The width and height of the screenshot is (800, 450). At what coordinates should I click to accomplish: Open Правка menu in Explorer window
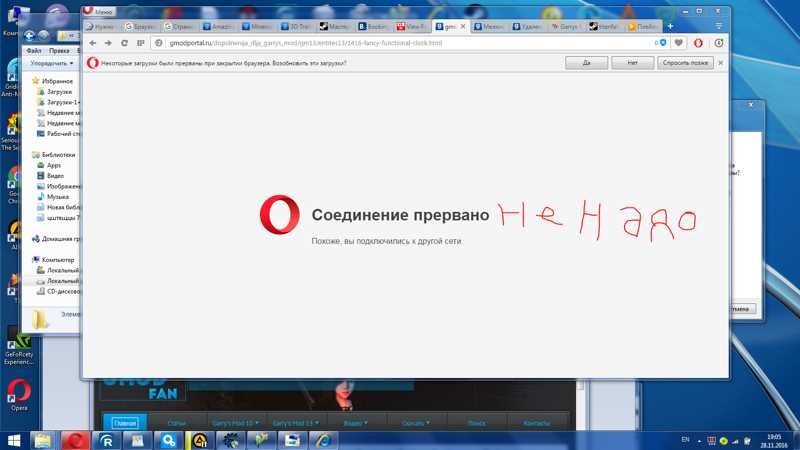click(59, 51)
